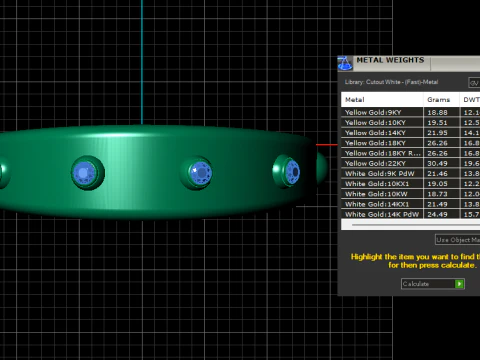This screenshot has height=360, width=480.
Task: Click the 19.51 grams value
Action: 437,123
